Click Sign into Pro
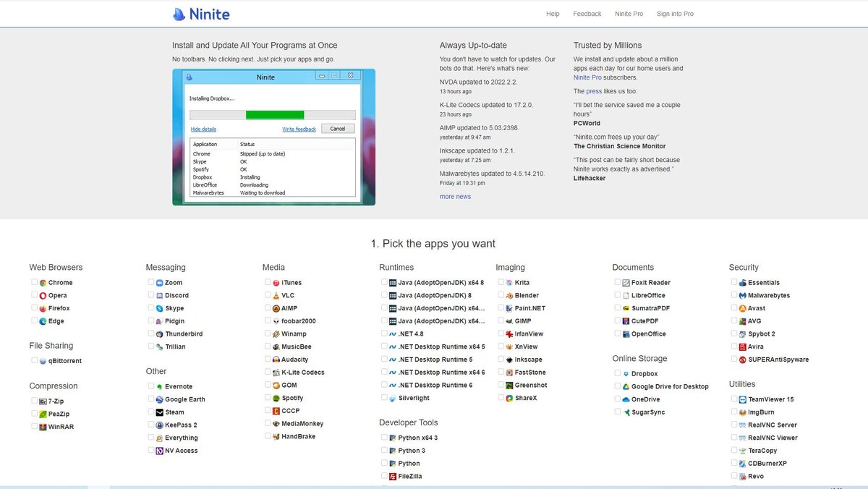The image size is (868, 489). coord(675,14)
